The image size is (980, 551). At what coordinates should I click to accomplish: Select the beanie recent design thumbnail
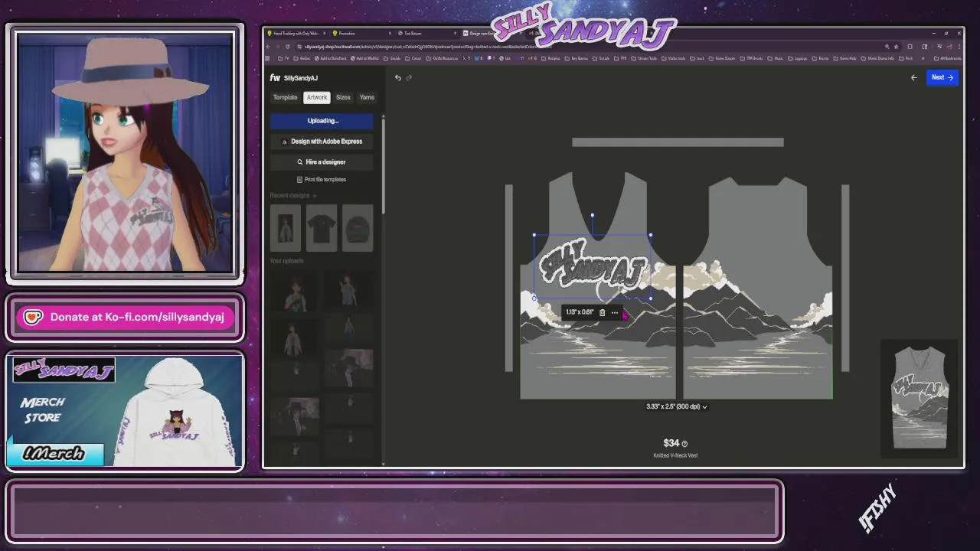[358, 227]
